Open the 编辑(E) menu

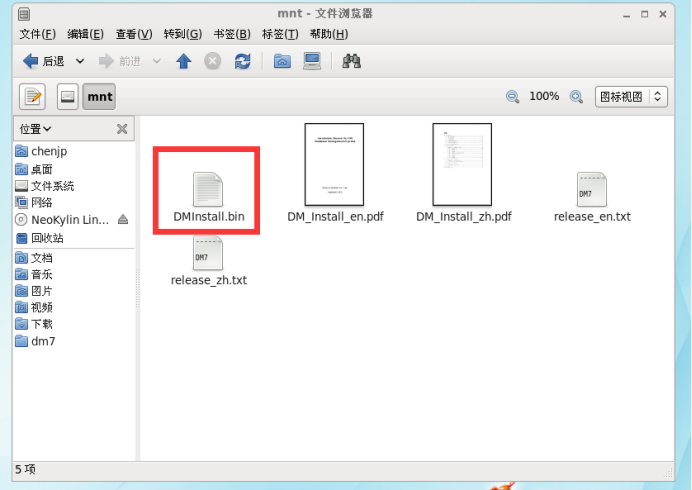(x=85, y=34)
